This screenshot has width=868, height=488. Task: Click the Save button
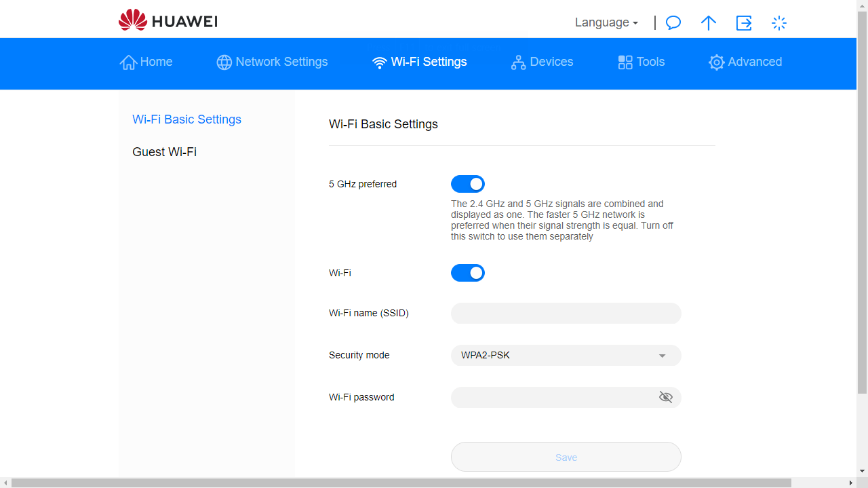[566, 457]
